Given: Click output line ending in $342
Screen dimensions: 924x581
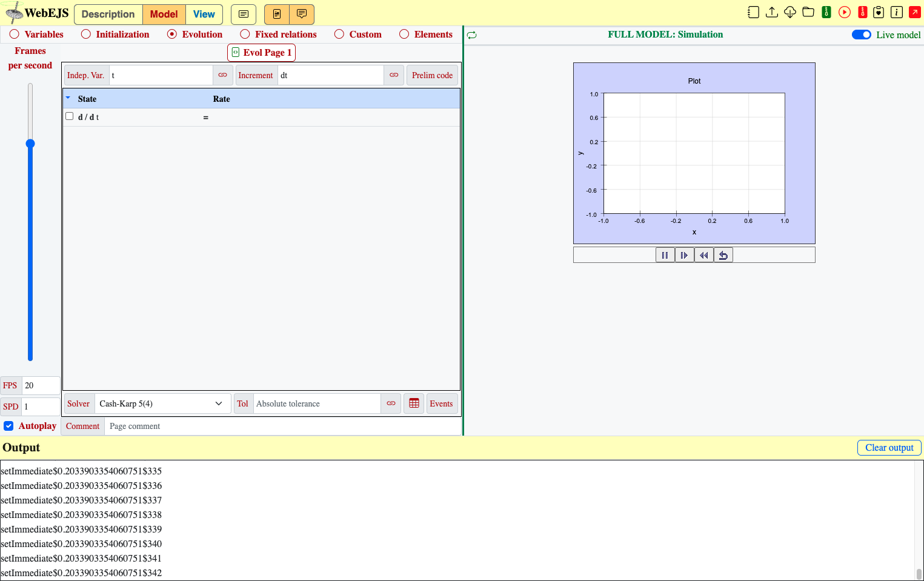Looking at the screenshot, I should click(81, 573).
